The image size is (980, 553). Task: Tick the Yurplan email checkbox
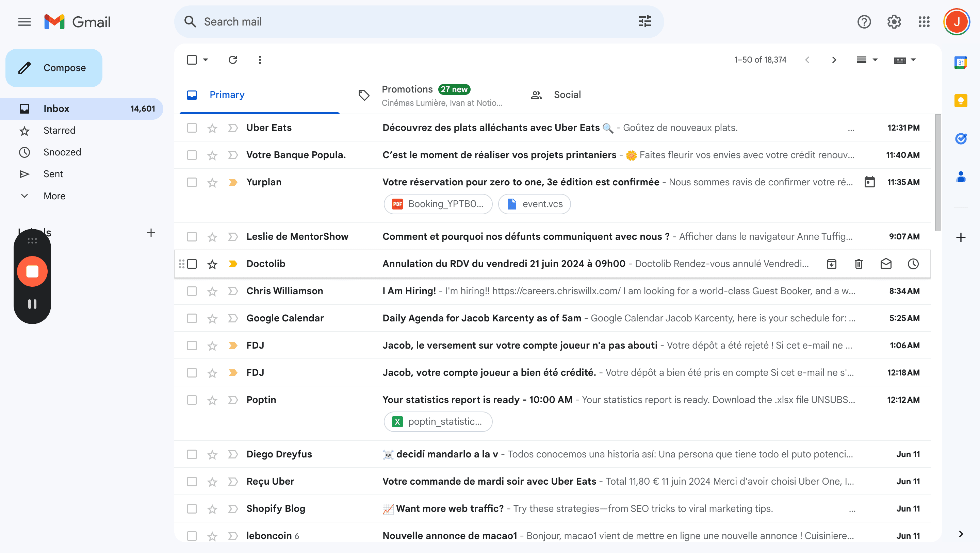tap(192, 182)
